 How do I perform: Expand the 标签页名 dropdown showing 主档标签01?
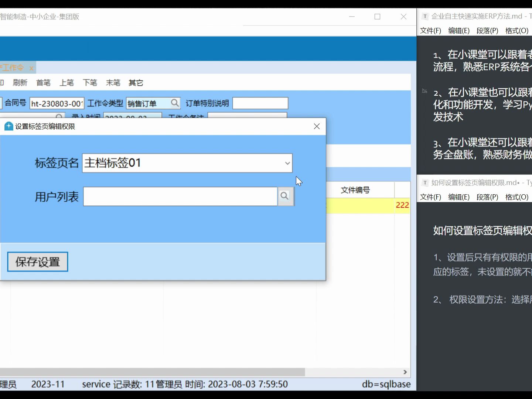click(287, 163)
